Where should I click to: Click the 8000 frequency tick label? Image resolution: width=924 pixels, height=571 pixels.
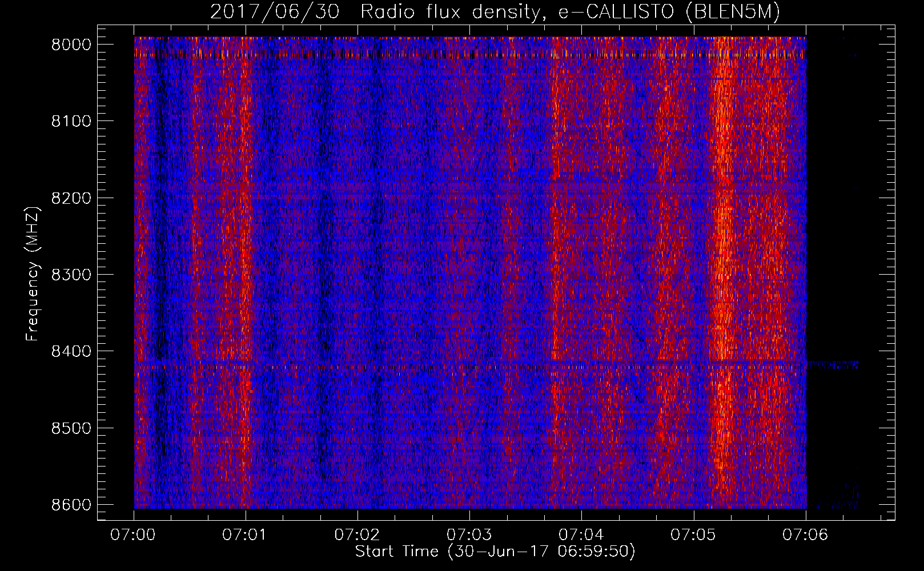[x=71, y=45]
